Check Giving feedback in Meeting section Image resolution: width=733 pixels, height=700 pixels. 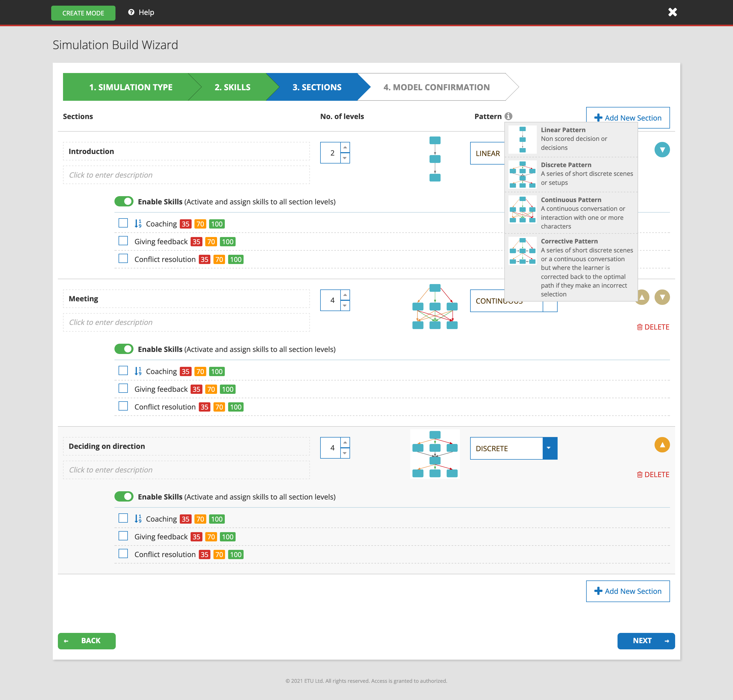123,388
